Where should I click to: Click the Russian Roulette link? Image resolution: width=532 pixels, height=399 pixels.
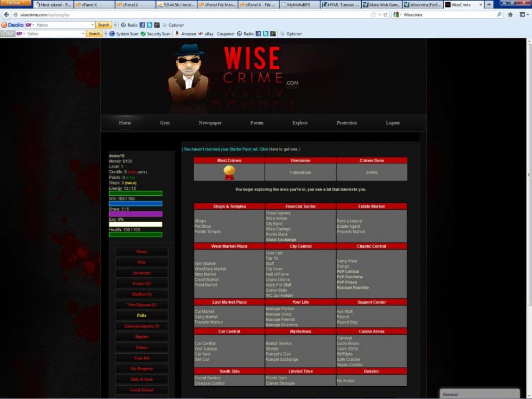coord(352,287)
